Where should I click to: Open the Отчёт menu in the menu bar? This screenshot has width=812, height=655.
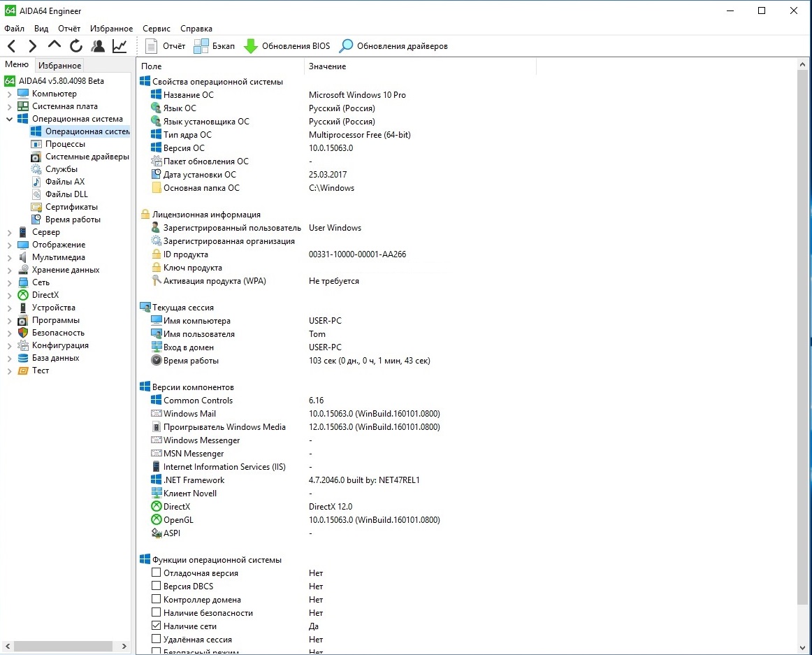point(69,29)
